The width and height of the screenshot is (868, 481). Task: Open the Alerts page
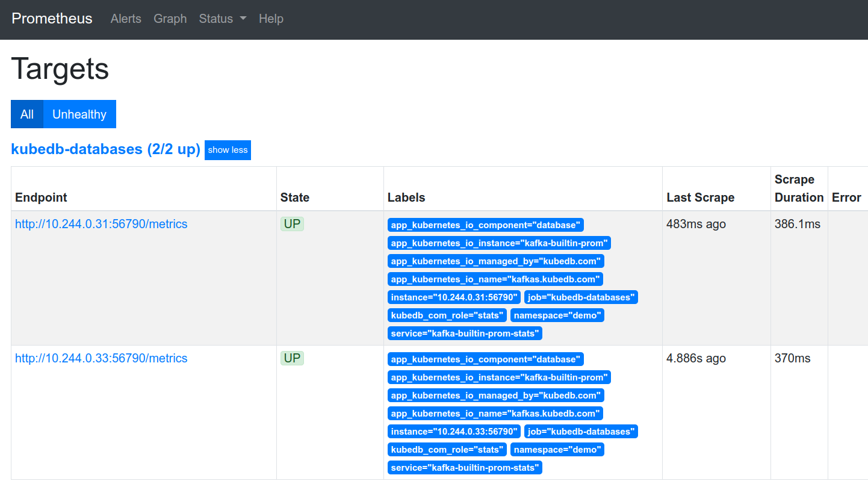(126, 19)
